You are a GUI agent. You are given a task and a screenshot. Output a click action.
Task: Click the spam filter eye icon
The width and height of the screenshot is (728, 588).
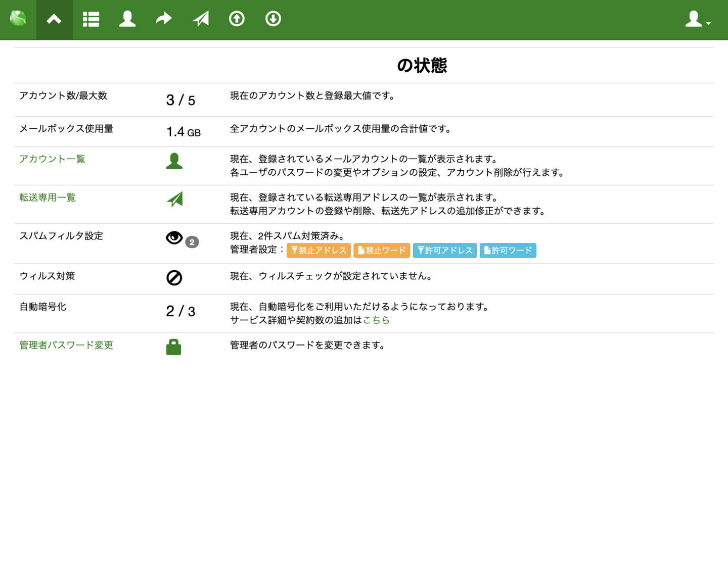tap(174, 238)
